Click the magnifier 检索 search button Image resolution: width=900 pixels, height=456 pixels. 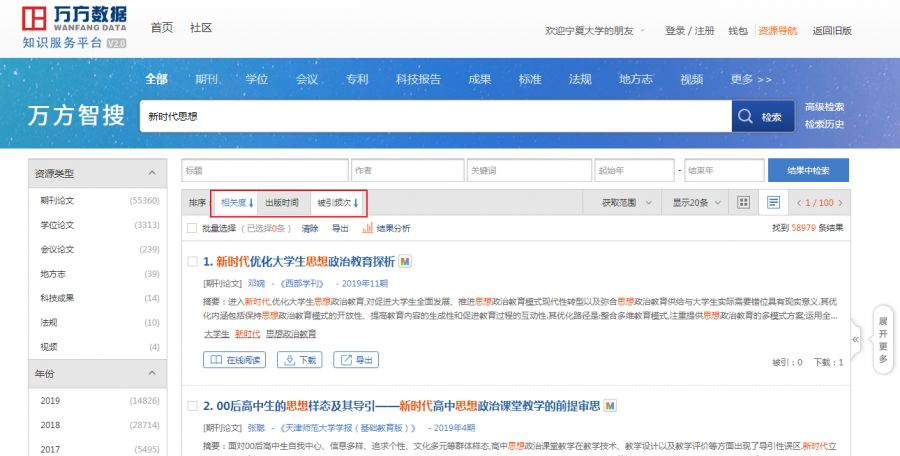tap(760, 117)
